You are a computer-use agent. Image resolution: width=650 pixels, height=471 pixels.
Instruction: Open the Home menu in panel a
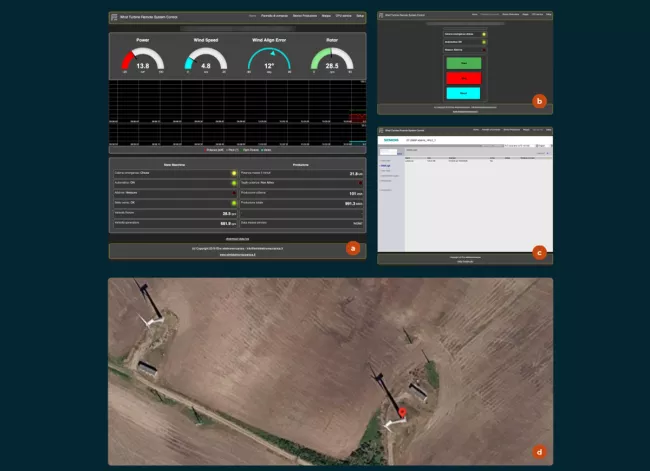click(252, 16)
